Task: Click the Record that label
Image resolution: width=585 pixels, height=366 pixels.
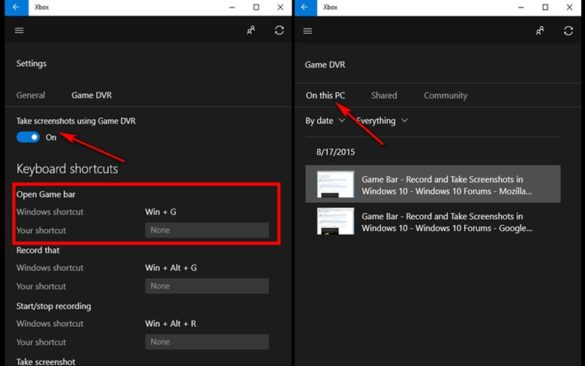Action: point(38,250)
